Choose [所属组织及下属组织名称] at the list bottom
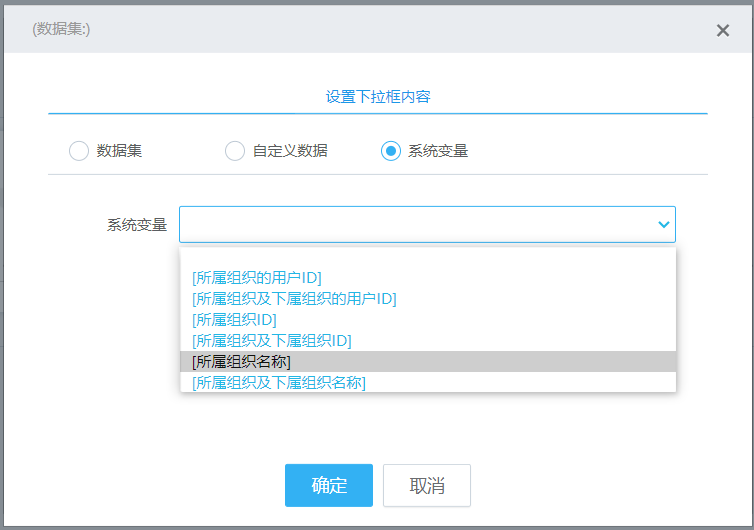Viewport: 754px width, 530px height. pos(279,382)
